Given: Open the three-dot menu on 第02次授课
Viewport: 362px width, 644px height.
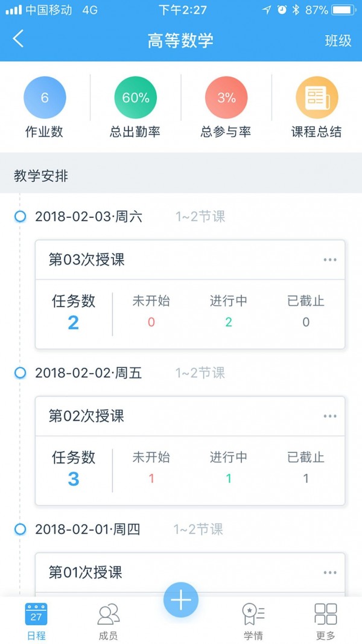Looking at the screenshot, I should tap(330, 415).
